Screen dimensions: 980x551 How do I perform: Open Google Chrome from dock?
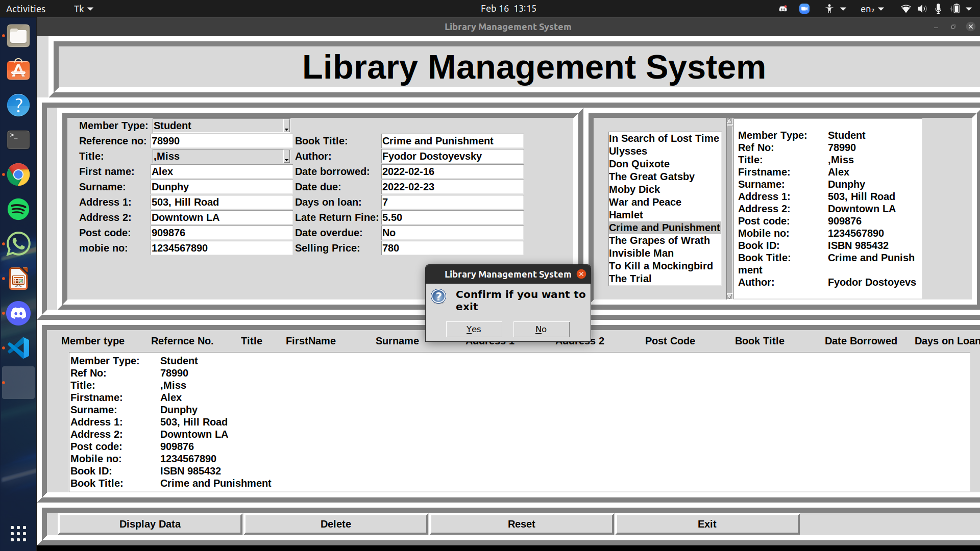[18, 175]
